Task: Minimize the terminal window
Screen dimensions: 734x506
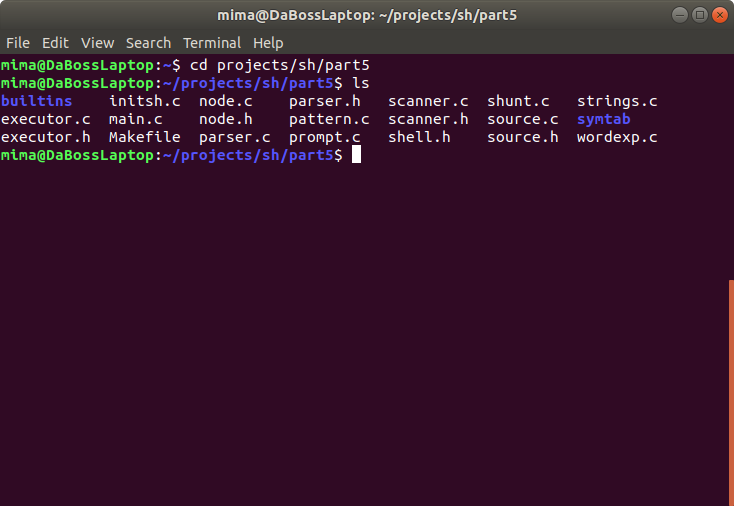Action: 680,15
